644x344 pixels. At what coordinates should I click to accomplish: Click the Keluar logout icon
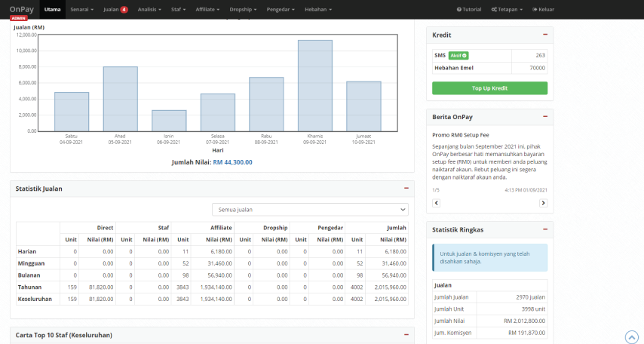(x=535, y=9)
